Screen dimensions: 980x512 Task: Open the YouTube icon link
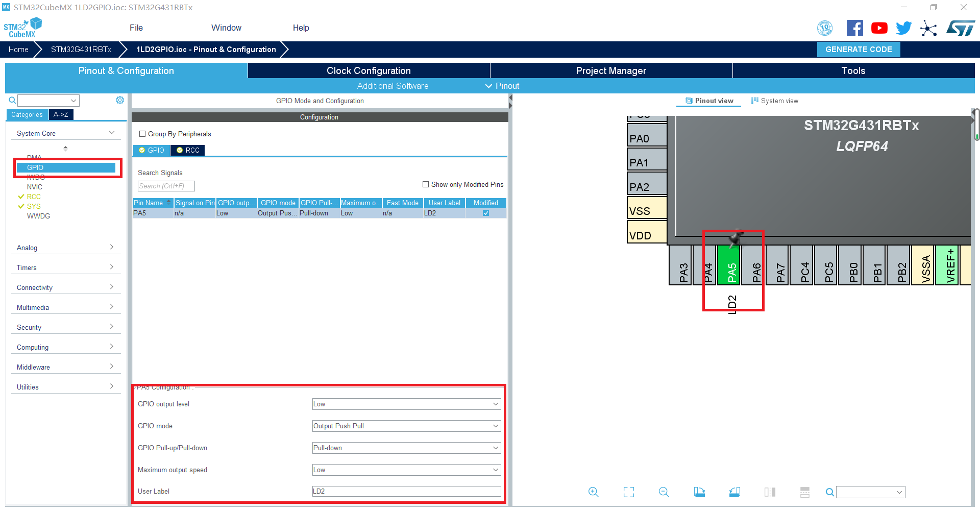pyautogui.click(x=879, y=28)
